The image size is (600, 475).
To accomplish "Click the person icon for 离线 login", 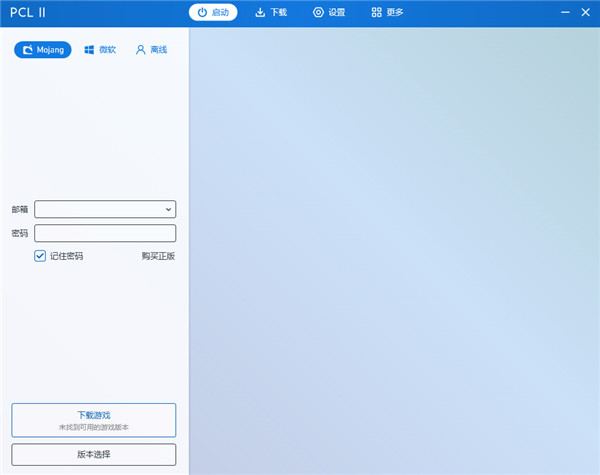I will click(x=141, y=49).
